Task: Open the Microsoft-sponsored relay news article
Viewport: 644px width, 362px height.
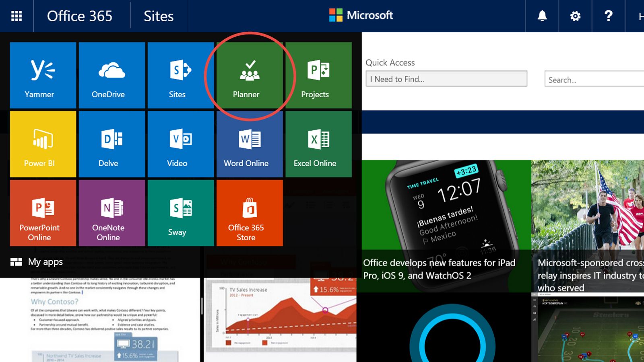Action: (588, 226)
